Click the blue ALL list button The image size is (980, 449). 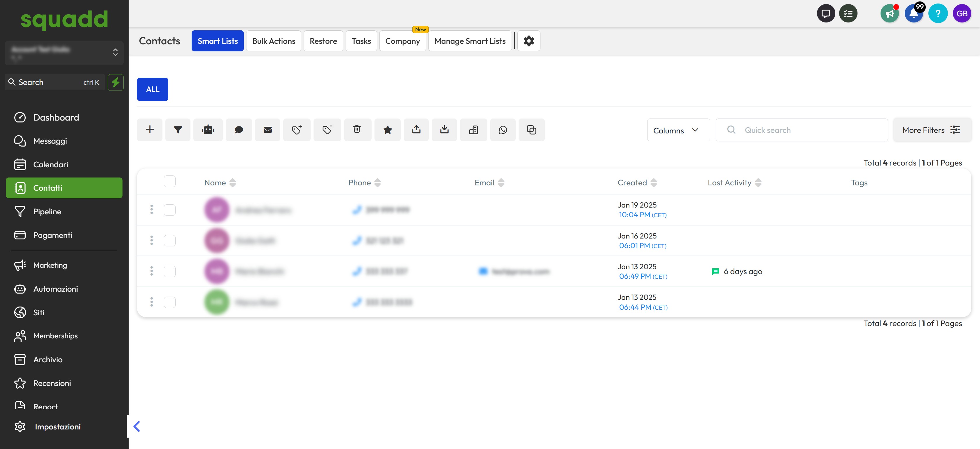(x=153, y=89)
